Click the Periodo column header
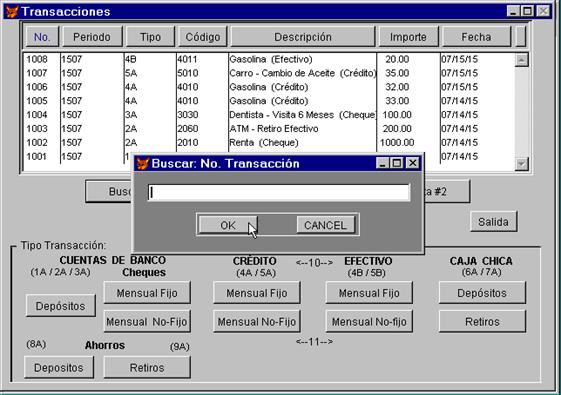 pyautogui.click(x=92, y=37)
